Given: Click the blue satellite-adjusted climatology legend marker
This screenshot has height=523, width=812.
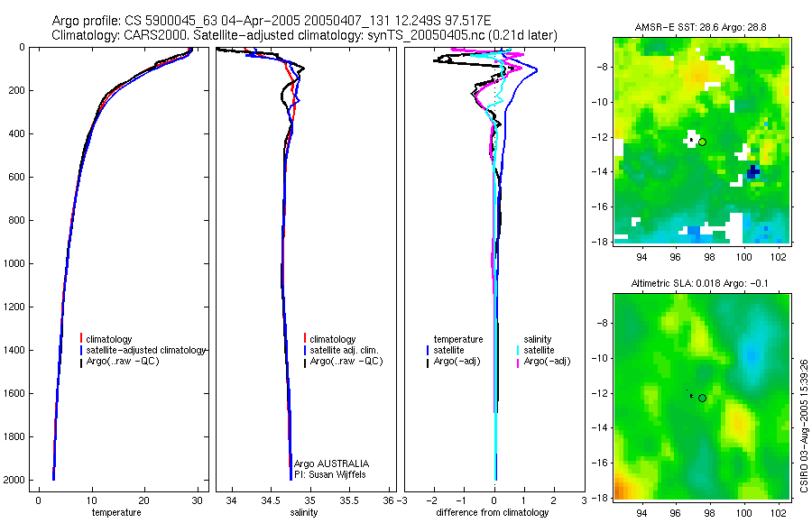Looking at the screenshot, I should point(81,350).
